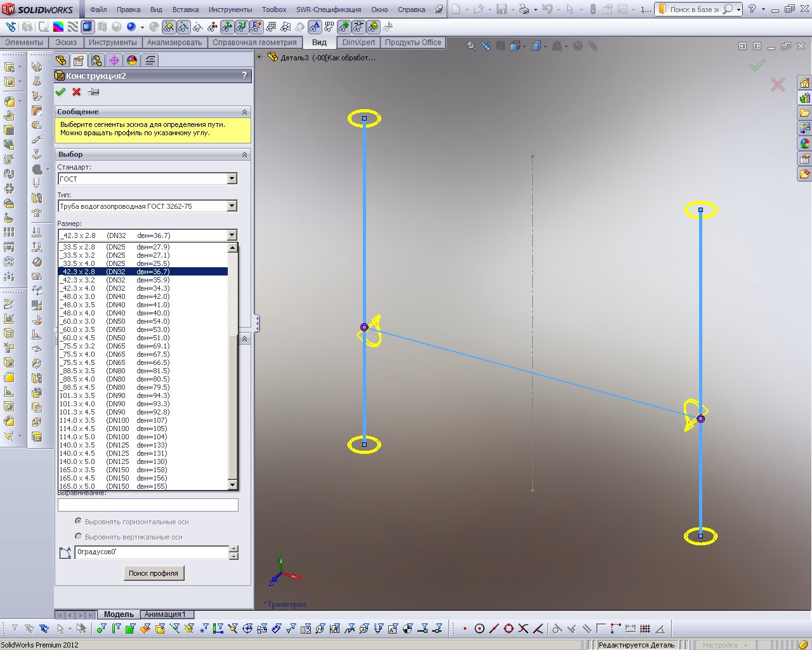812x650 pixels.
Task: Open the Вставка menu
Action: click(x=185, y=10)
